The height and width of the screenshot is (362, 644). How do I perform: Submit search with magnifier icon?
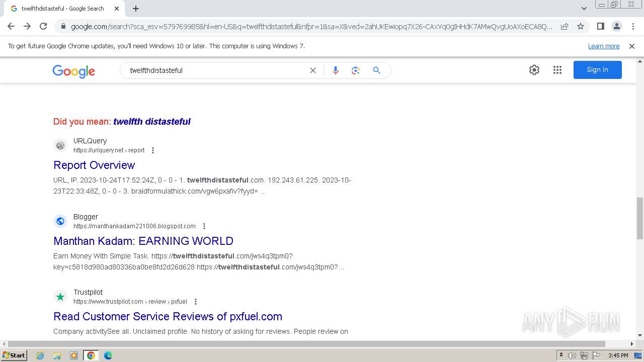coord(376,70)
